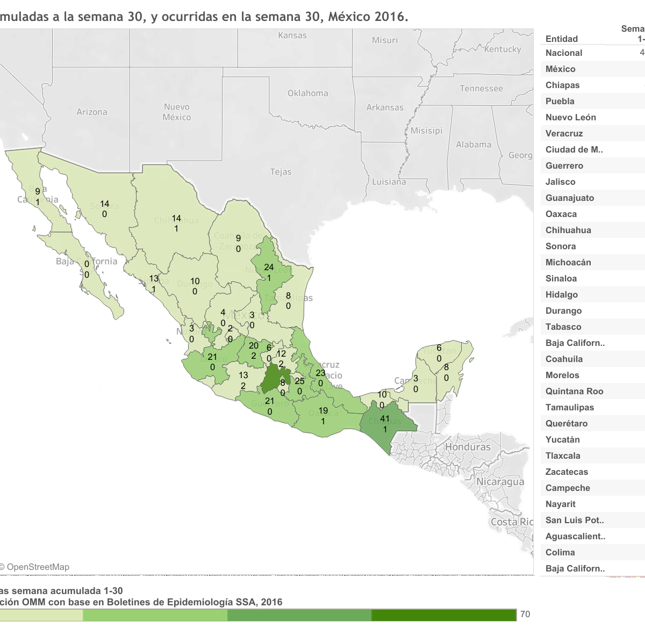Select Veracruz in the entity list
Screen dimensions: 645x644
point(564,133)
